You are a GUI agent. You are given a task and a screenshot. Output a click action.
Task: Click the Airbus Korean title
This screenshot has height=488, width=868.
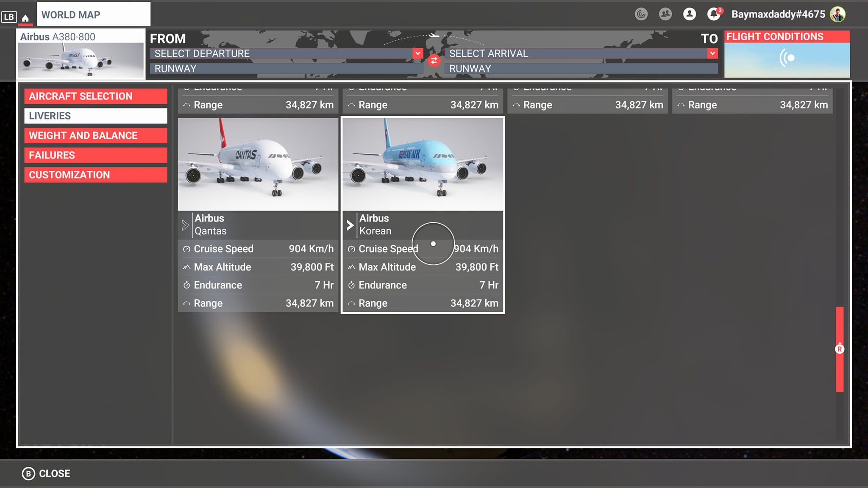(375, 225)
